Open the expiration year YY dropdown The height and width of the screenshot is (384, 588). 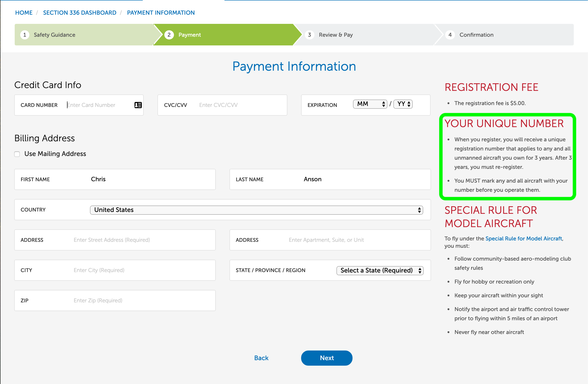coord(403,104)
